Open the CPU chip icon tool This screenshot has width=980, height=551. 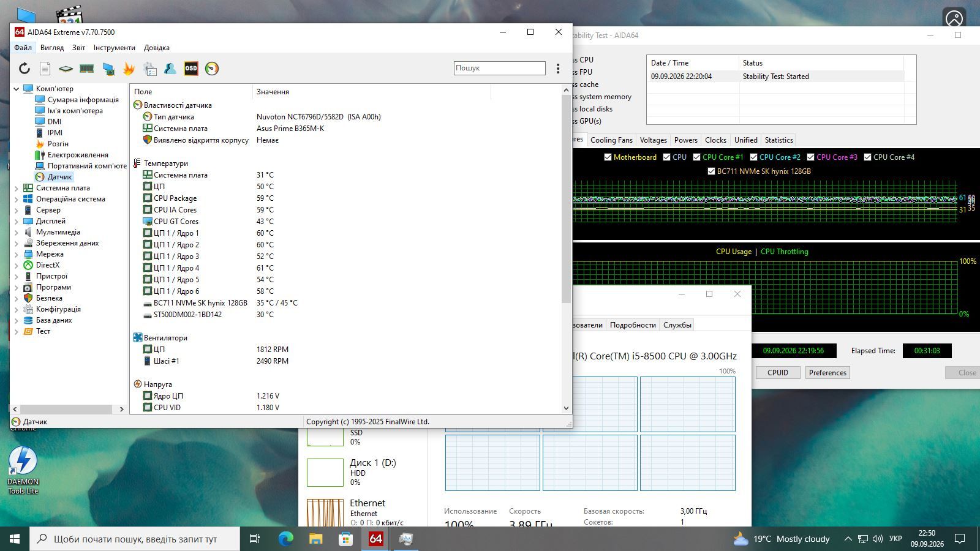click(66, 69)
